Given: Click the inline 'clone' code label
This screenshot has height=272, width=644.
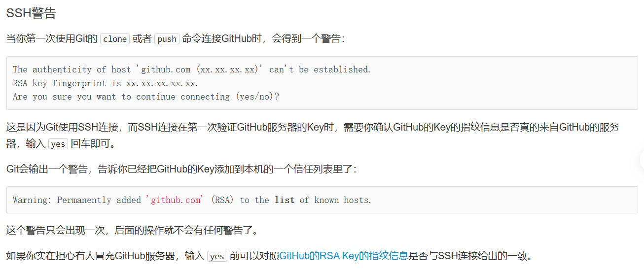Looking at the screenshot, I should pos(115,39).
